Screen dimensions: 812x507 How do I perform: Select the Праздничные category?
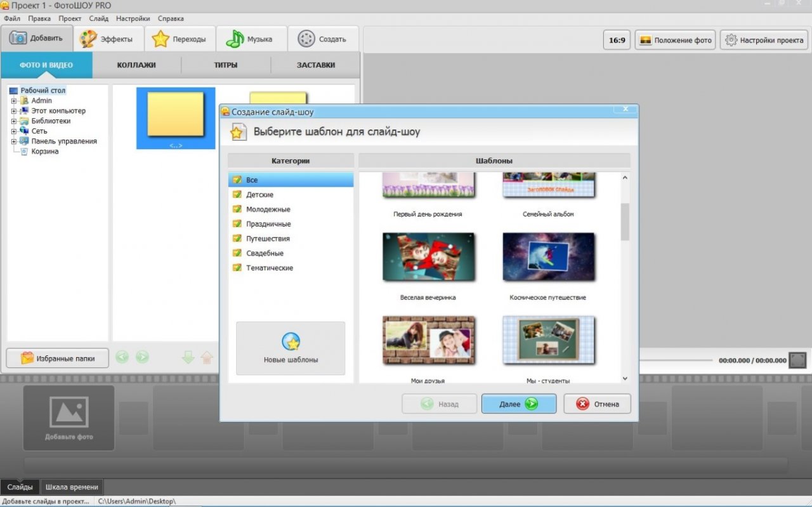291,224
